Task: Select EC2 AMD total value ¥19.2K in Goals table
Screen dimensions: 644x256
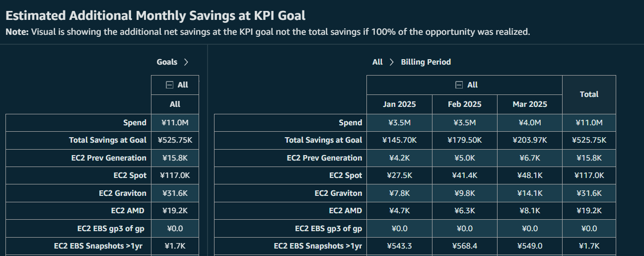Action: (x=175, y=211)
